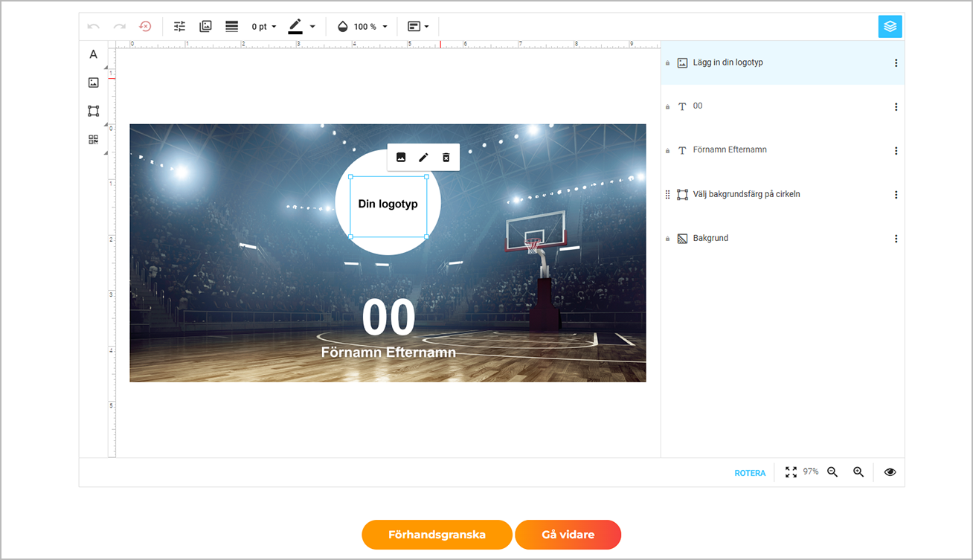973x560 pixels.
Task: Click the red reset-history icon
Action: click(145, 27)
